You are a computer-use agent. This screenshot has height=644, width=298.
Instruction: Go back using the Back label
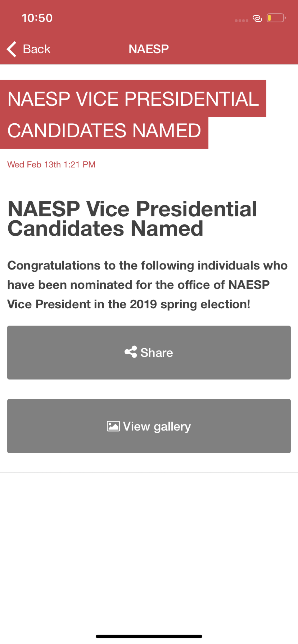tap(36, 49)
